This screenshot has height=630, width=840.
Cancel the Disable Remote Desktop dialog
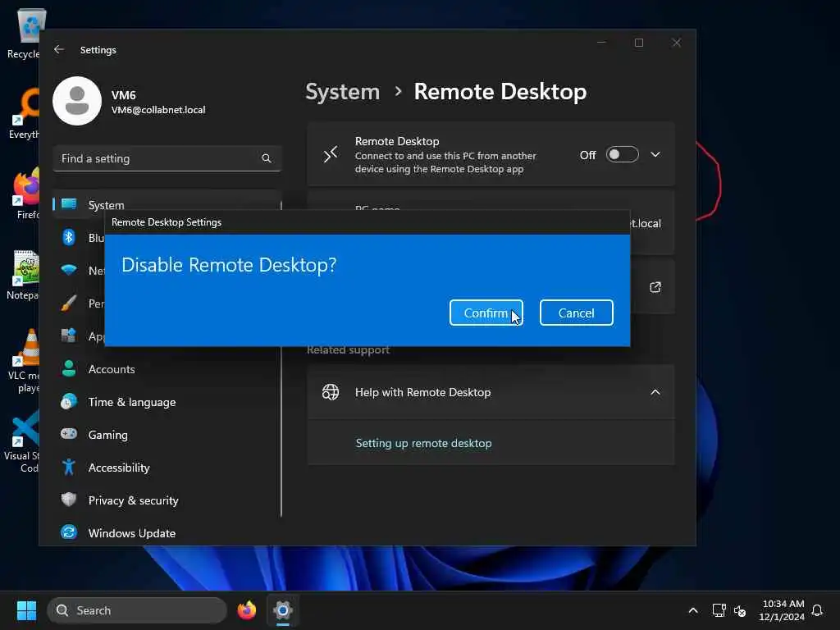576,313
